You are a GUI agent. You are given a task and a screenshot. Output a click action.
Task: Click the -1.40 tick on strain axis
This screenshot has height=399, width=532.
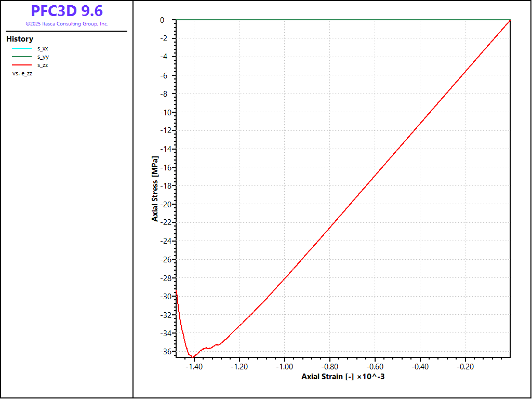194,366
